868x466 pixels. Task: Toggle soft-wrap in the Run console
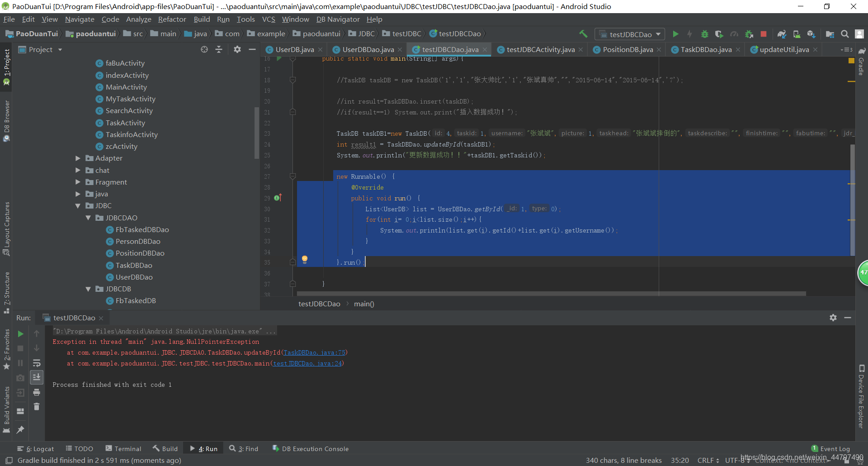(37, 363)
